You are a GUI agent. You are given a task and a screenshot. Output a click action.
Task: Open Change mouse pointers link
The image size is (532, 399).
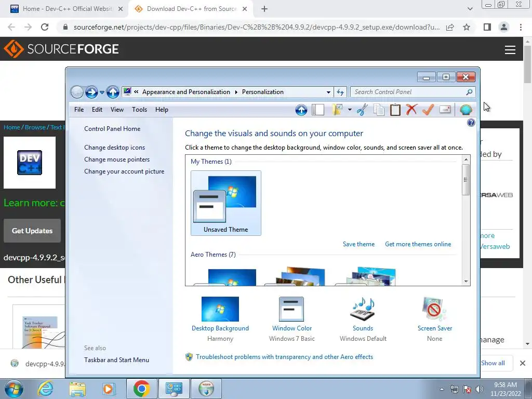(117, 159)
